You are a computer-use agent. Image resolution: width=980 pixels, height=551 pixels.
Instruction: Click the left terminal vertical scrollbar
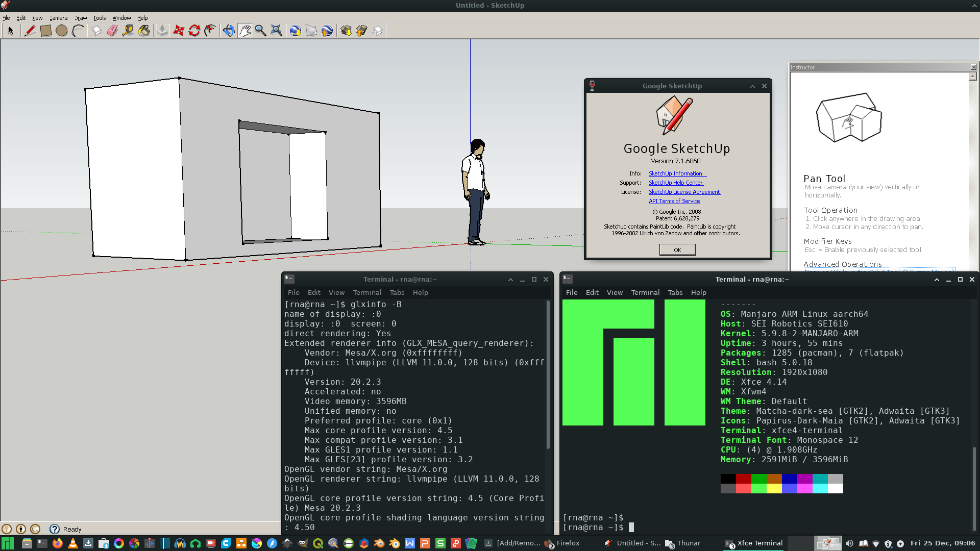click(548, 375)
